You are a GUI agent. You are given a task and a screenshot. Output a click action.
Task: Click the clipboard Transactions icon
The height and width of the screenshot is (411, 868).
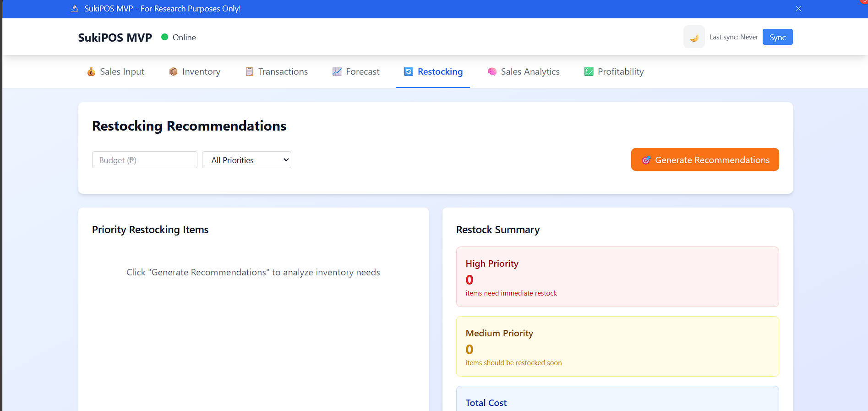coord(250,71)
